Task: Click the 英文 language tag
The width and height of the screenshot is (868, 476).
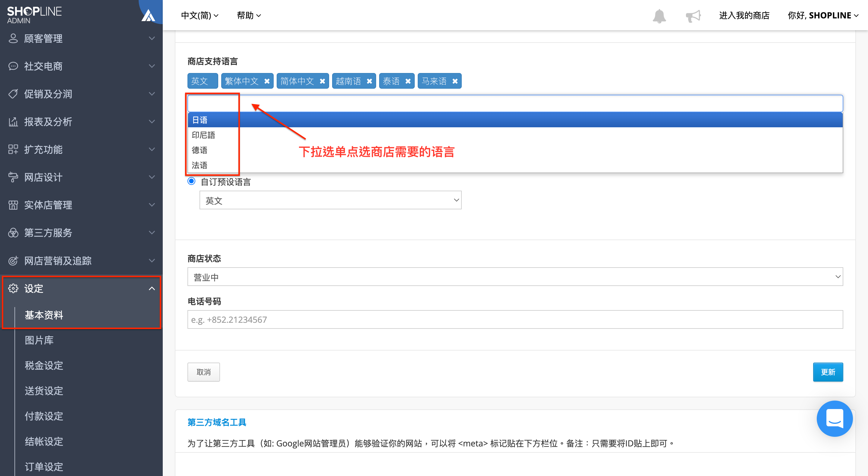Action: (x=203, y=81)
